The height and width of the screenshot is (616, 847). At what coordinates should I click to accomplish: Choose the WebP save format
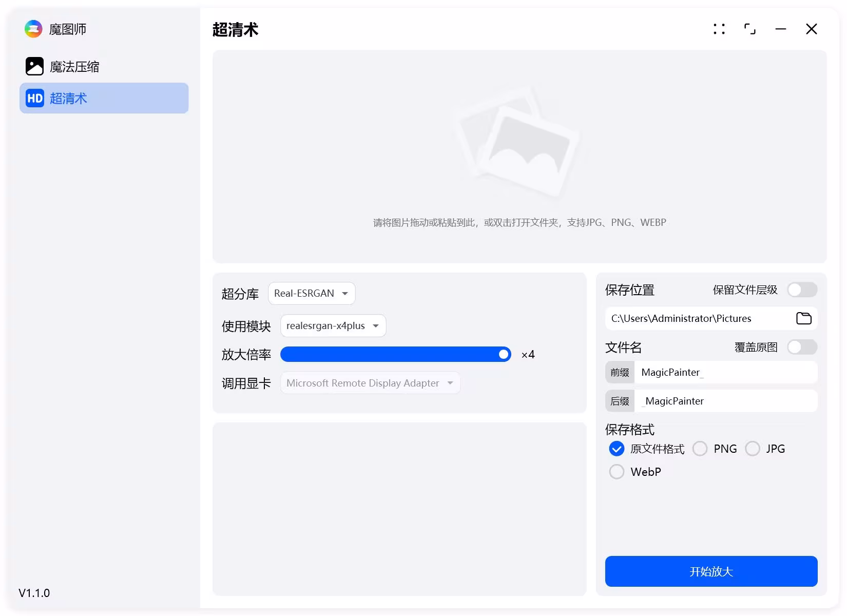point(617,472)
